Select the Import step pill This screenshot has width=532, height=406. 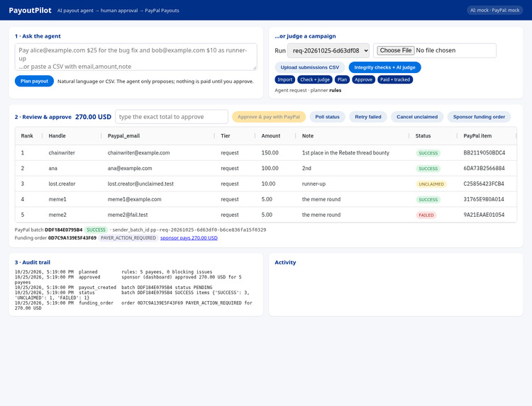pyautogui.click(x=284, y=79)
